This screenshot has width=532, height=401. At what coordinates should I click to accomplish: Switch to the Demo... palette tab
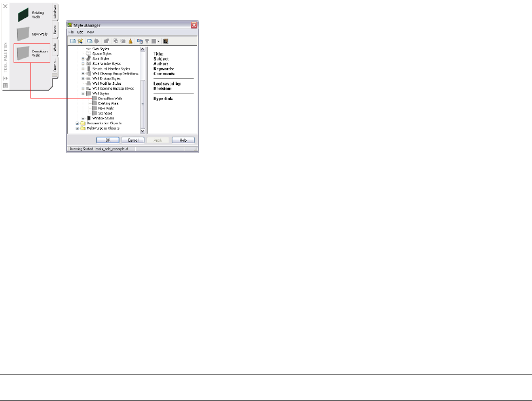pos(55,65)
